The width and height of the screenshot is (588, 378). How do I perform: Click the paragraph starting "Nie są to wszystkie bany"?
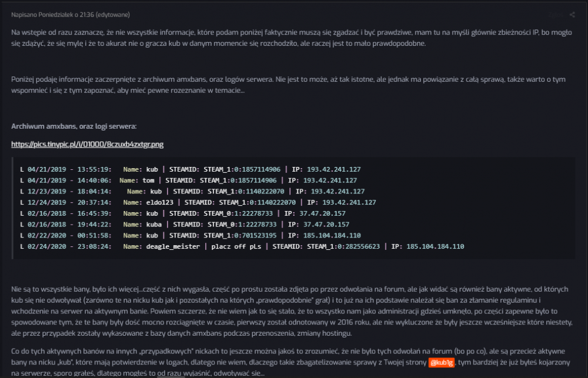click(x=292, y=311)
